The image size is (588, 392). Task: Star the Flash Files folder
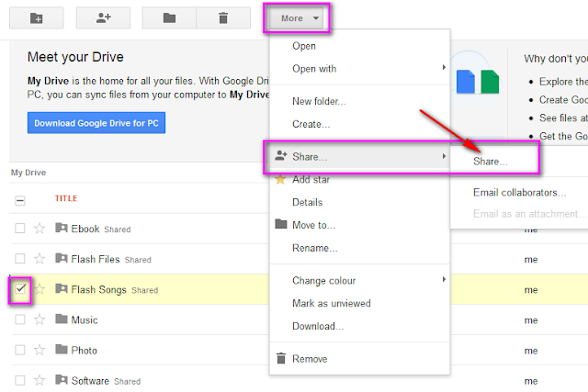[40, 259]
